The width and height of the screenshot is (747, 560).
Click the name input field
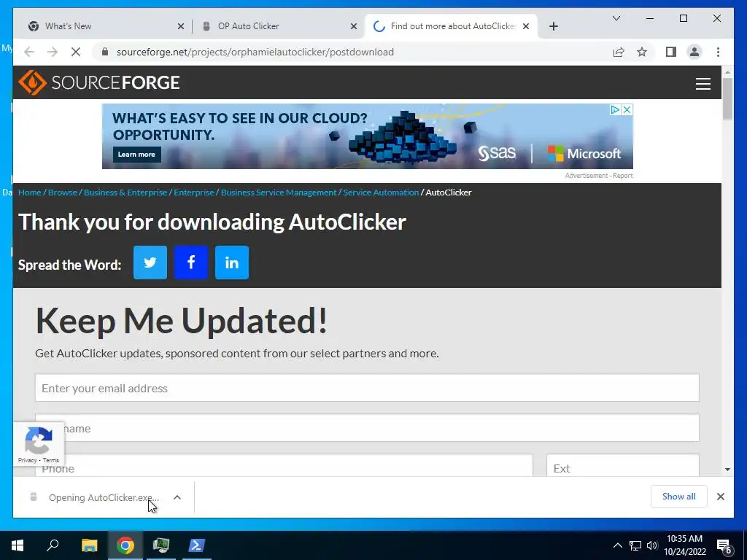click(367, 428)
